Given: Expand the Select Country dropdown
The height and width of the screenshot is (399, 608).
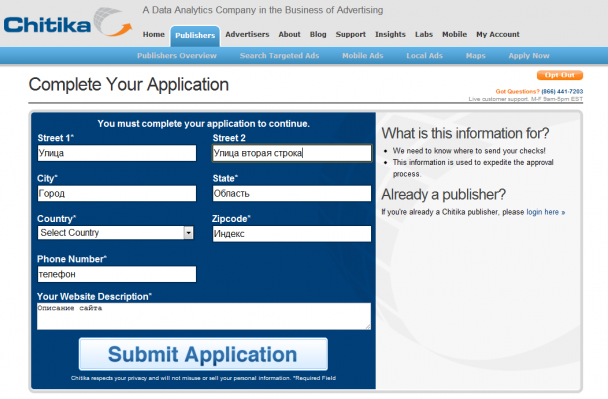Looking at the screenshot, I should click(116, 233).
